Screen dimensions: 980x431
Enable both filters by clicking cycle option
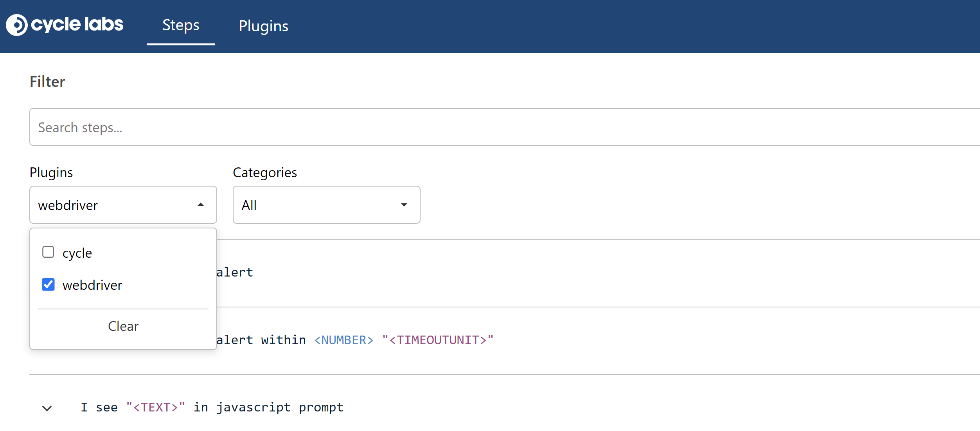(x=77, y=252)
